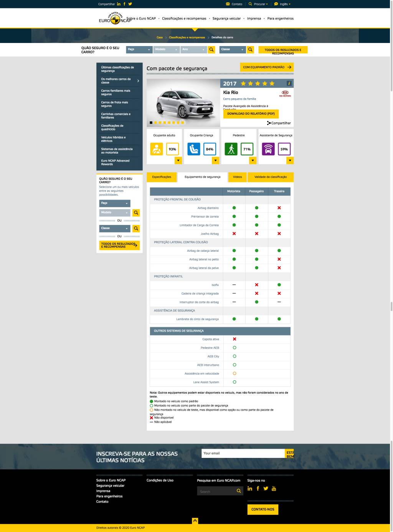This screenshot has width=393, height=532.
Task: Open the sidebar Modelo dropdown
Action: [115, 213]
